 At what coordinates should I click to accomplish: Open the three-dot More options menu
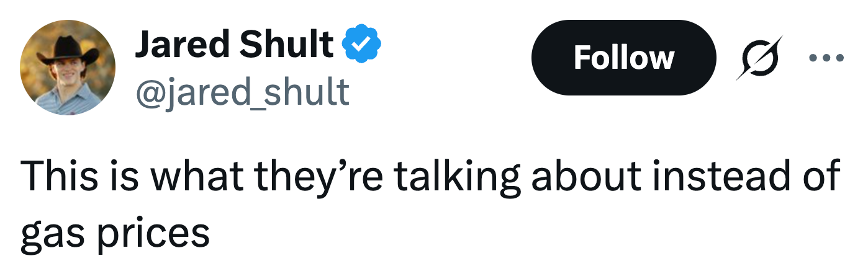click(826, 58)
